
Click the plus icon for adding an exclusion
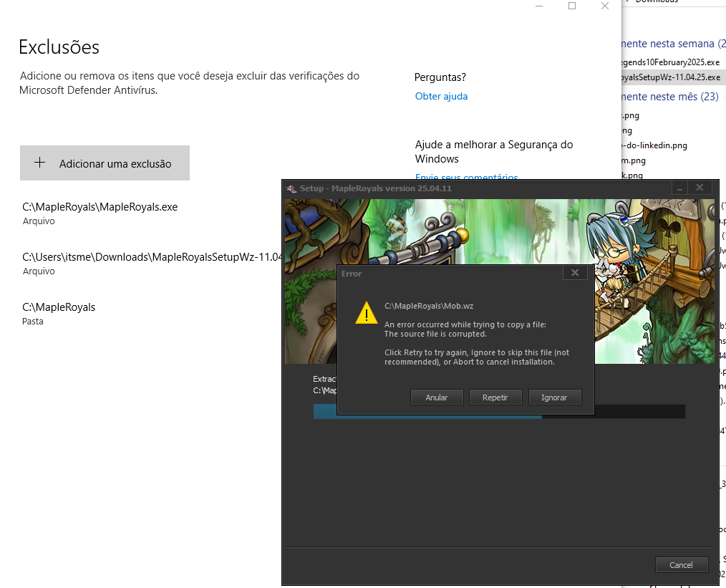(40, 163)
